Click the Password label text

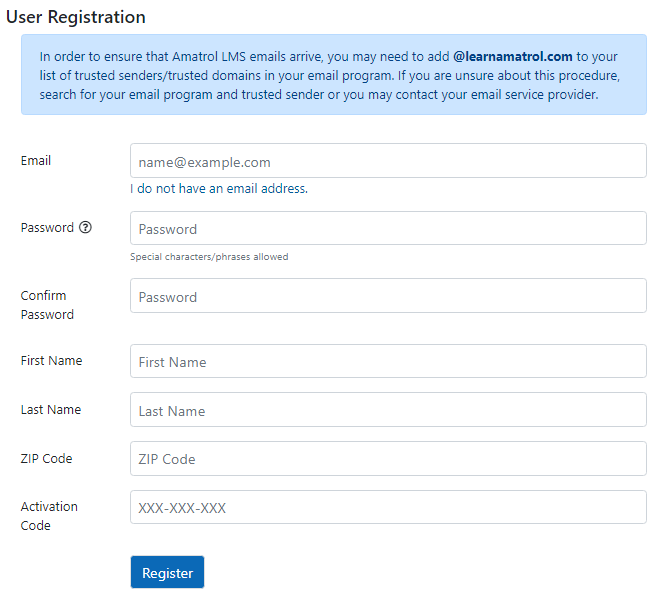click(47, 227)
